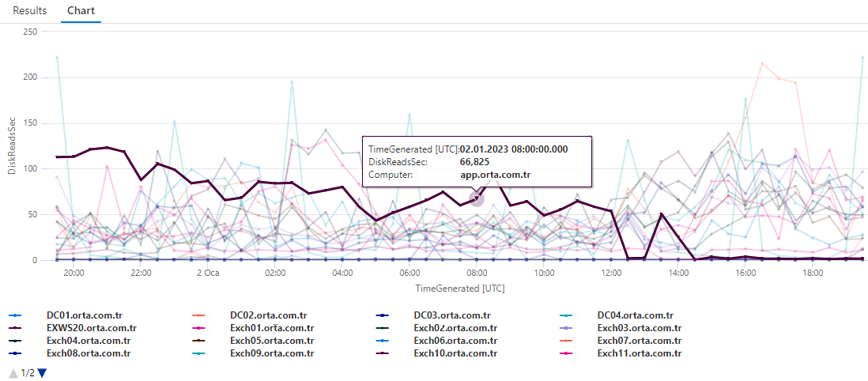868x381 pixels.
Task: Click the 02:00 x-axis tick label
Action: click(275, 273)
